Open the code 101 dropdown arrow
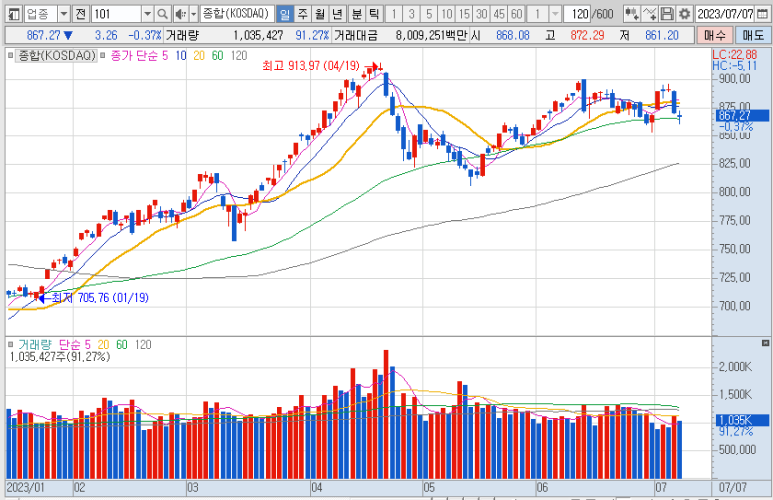 147,14
